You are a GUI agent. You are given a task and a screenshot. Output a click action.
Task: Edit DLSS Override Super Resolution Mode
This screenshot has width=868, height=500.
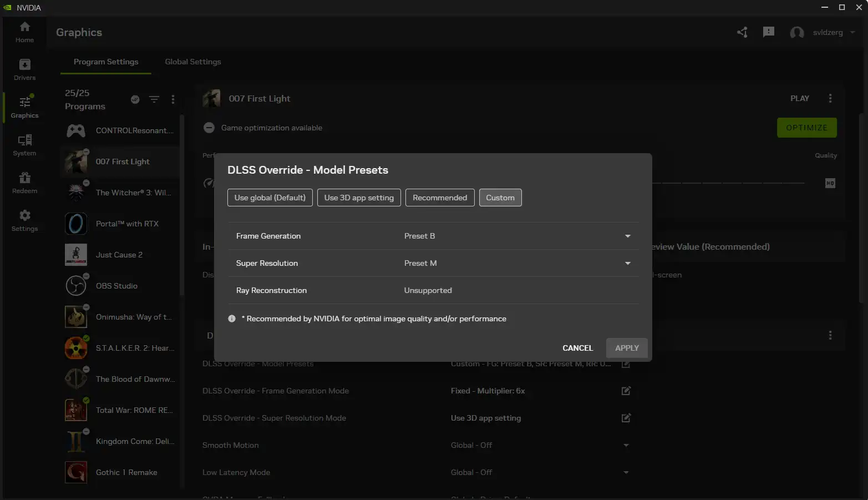pos(626,418)
